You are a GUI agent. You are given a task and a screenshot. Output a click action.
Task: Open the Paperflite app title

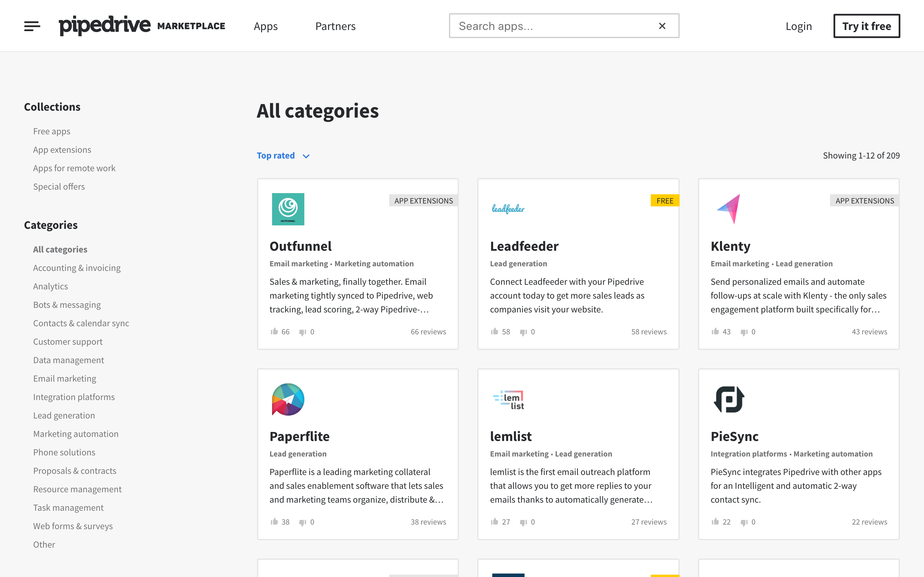[299, 436]
